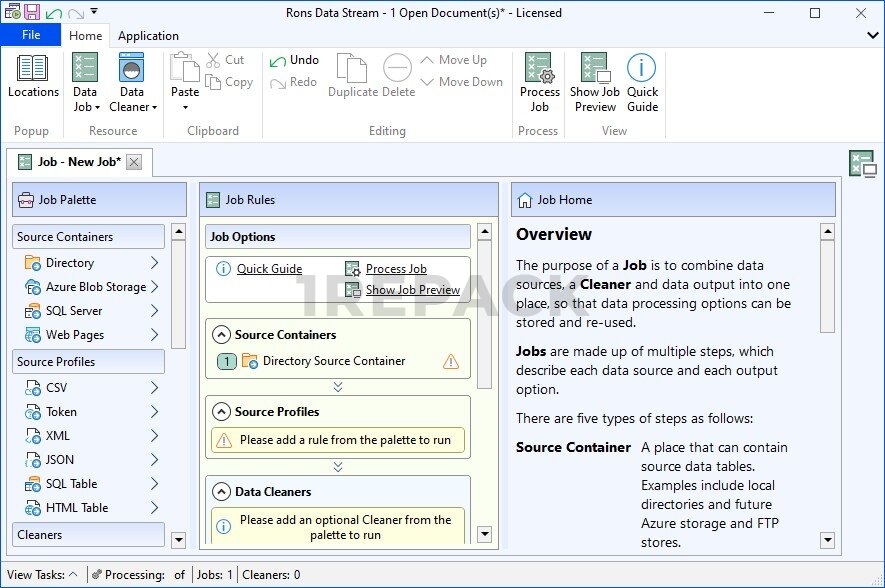The width and height of the screenshot is (885, 588).
Task: Click the warning icon on Directory Source Container
Action: tap(451, 362)
